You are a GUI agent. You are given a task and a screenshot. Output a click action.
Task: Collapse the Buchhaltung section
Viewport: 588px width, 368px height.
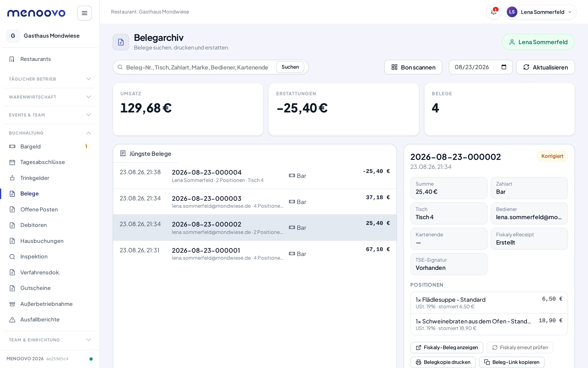pyautogui.click(x=50, y=133)
